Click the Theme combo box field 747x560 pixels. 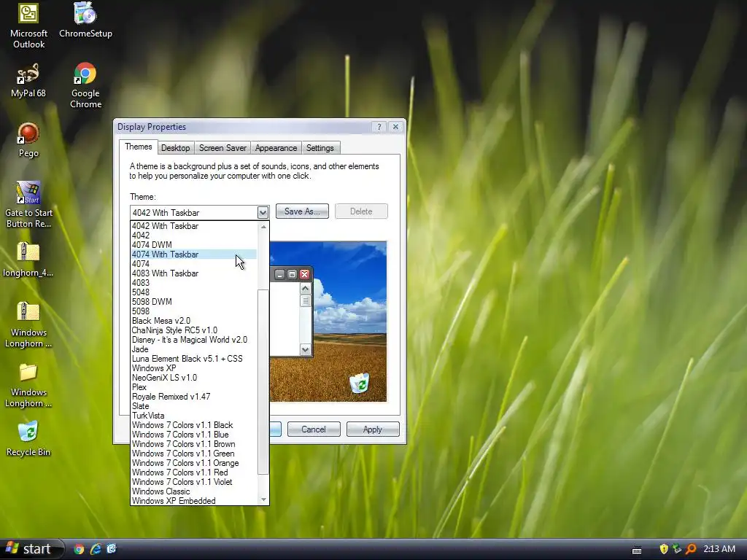click(x=200, y=212)
